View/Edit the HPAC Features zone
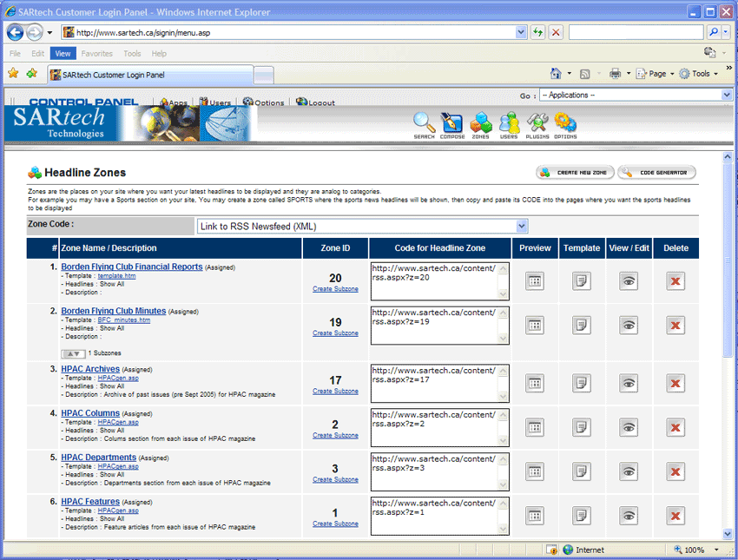This screenshot has height=560, width=738. click(x=629, y=516)
